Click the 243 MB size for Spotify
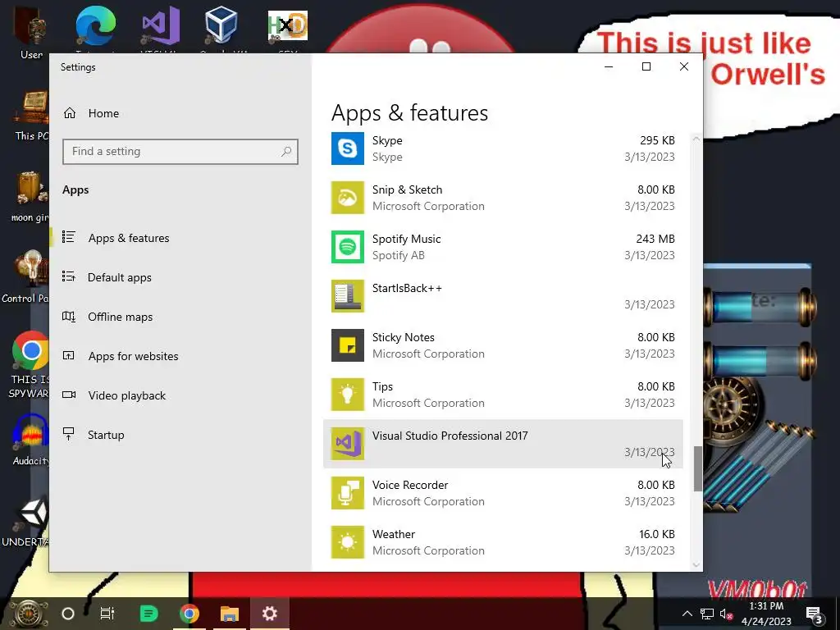 [655, 239]
